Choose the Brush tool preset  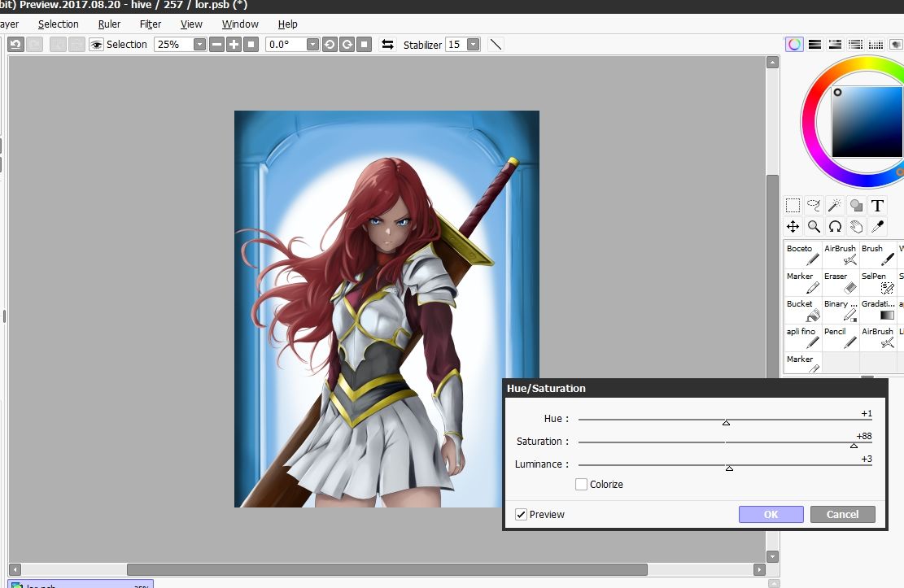click(x=878, y=255)
